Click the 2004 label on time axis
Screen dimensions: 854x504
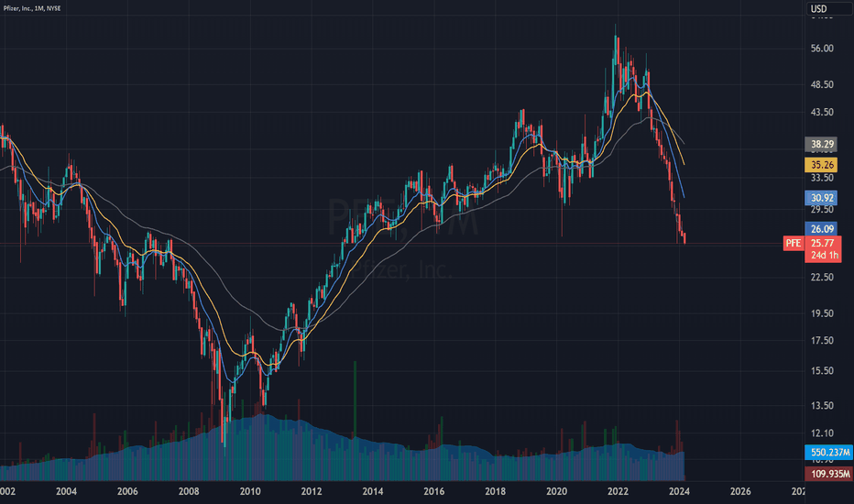(x=66, y=491)
